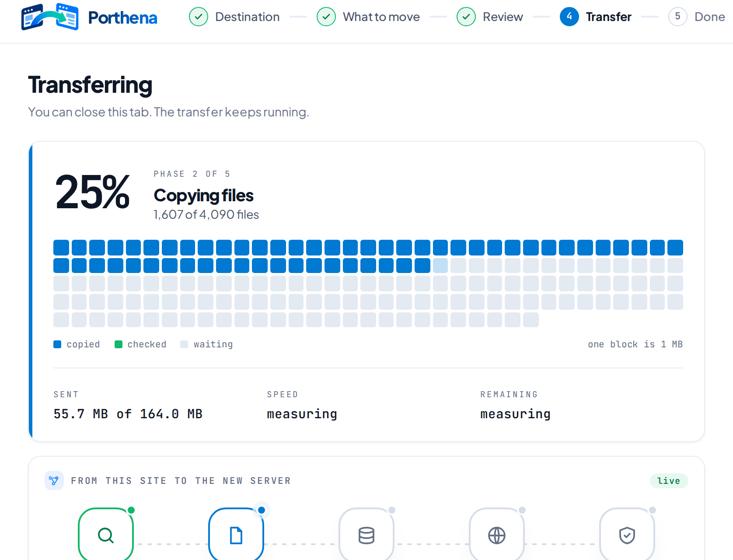Viewport: 733px width, 560px height.
Task: Click the 55.7 MB of 164.0 MB value
Action: pos(128,414)
